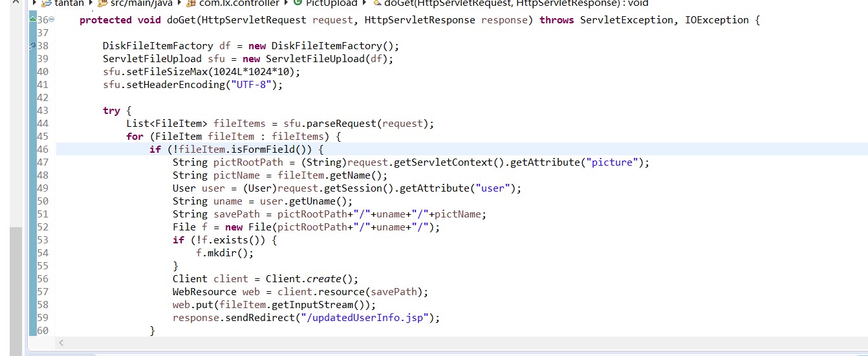
Task: Click line number 59 in the gutter
Action: 43,318
